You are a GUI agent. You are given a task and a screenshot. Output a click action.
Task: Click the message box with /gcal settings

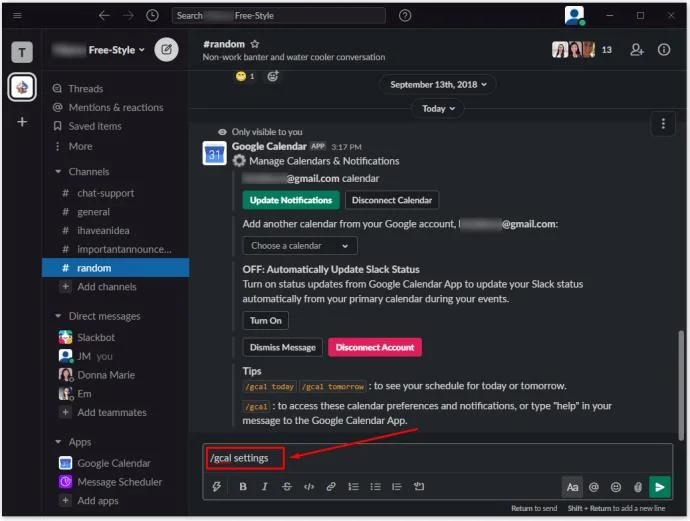437,459
